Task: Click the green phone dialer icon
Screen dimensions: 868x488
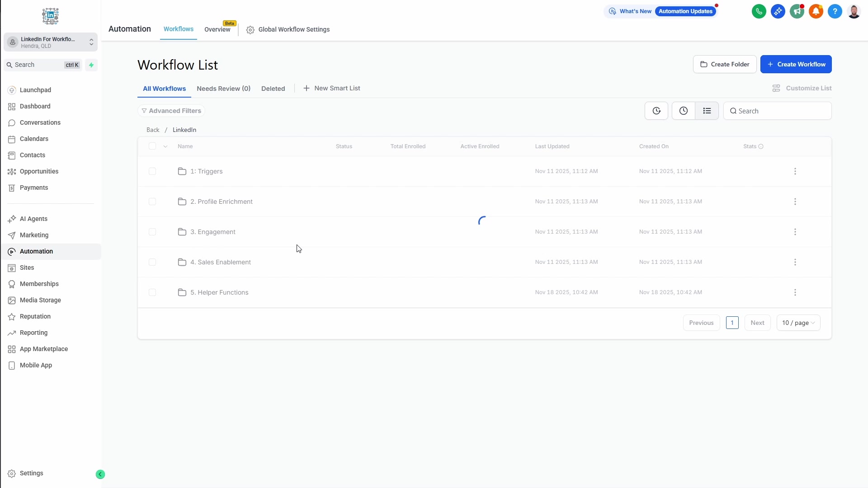Action: pos(759,11)
